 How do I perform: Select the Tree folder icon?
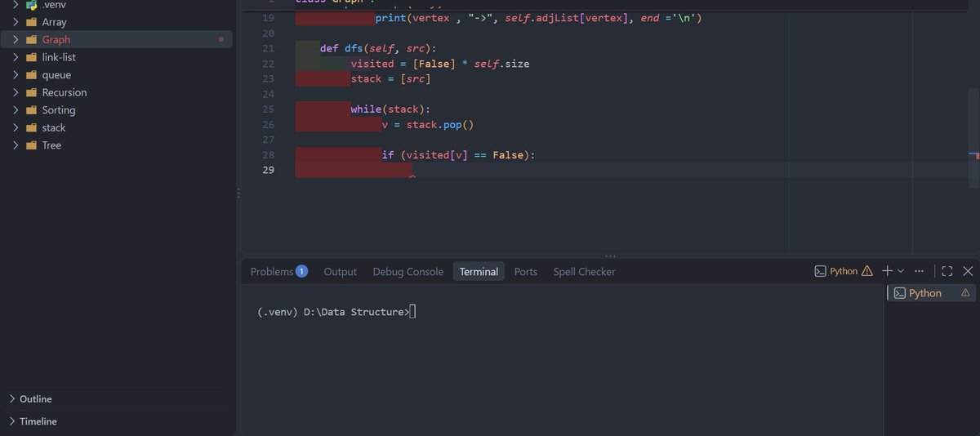[32, 145]
